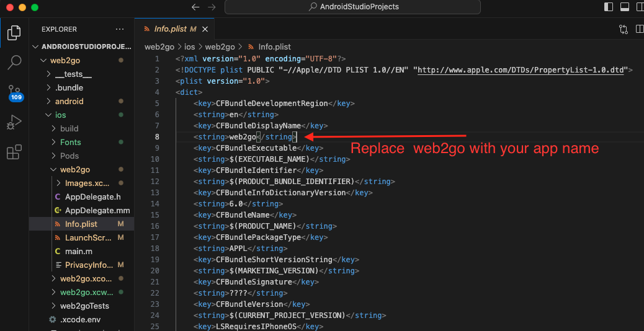Viewport: 644px width, 331px height.
Task: Toggle the primary sidebar visibility
Action: point(607,7)
